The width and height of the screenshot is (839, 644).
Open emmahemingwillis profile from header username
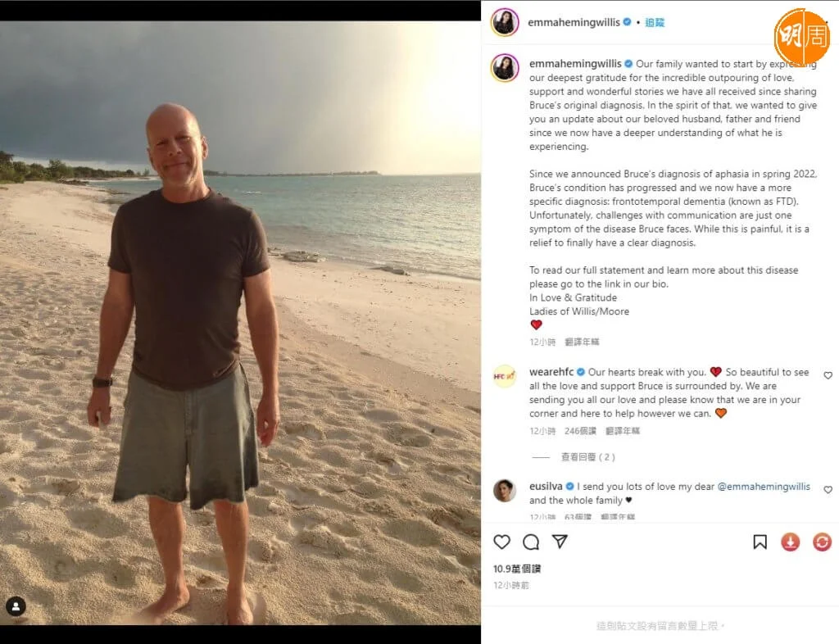point(574,22)
